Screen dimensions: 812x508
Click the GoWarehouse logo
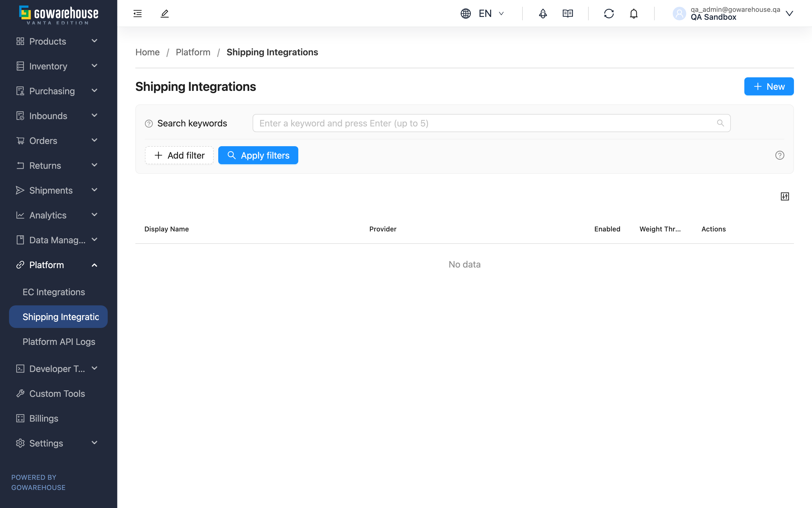59,15
